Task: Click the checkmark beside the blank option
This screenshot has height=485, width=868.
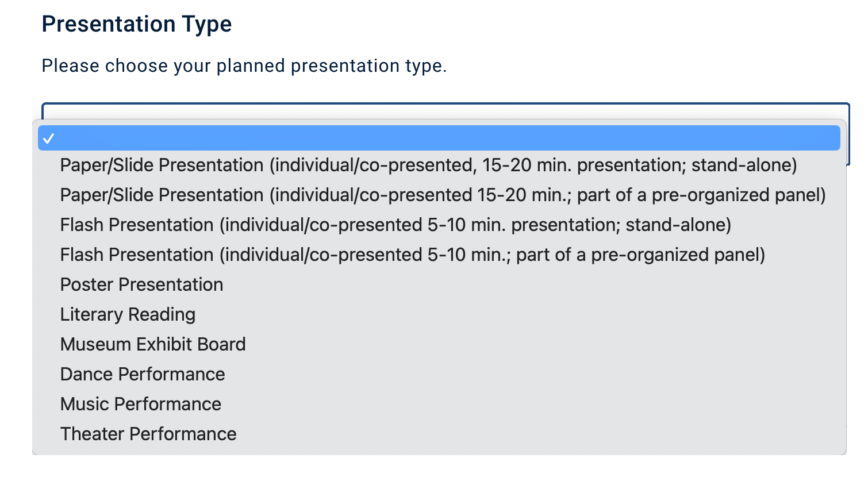Action: point(49,138)
